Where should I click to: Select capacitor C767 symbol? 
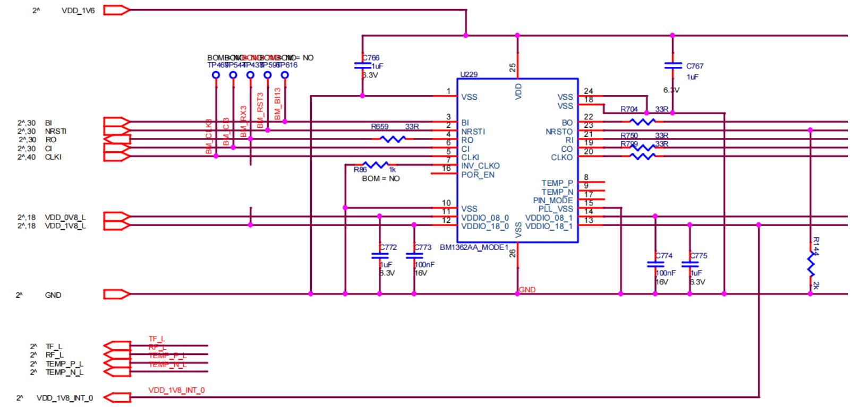click(x=673, y=66)
